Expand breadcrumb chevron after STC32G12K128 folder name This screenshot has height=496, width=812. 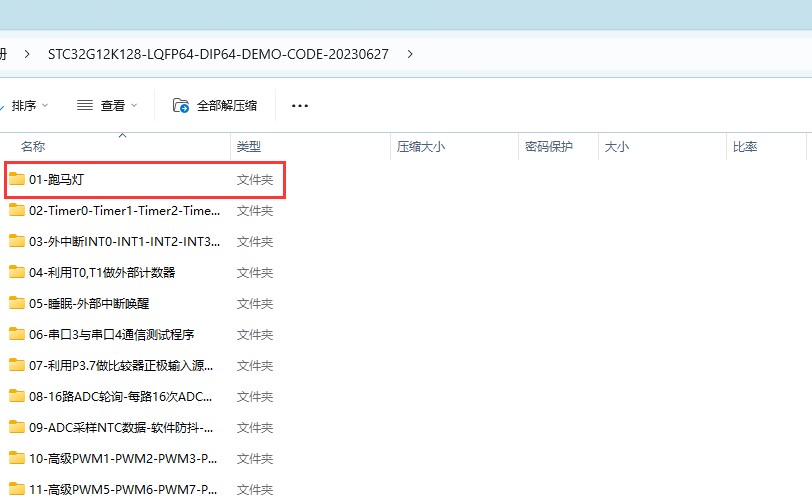coord(410,54)
